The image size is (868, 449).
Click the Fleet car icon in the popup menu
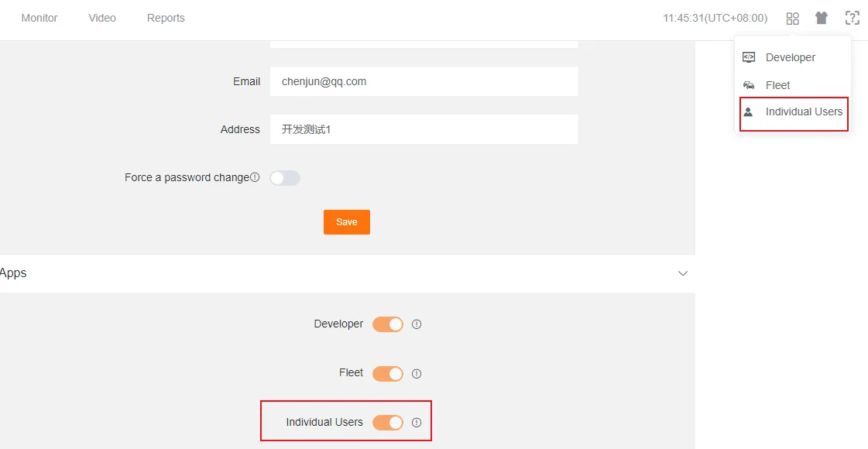point(749,85)
